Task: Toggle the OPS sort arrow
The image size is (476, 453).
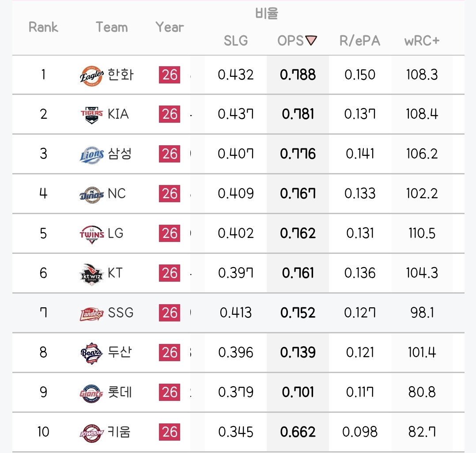Action: tap(311, 40)
